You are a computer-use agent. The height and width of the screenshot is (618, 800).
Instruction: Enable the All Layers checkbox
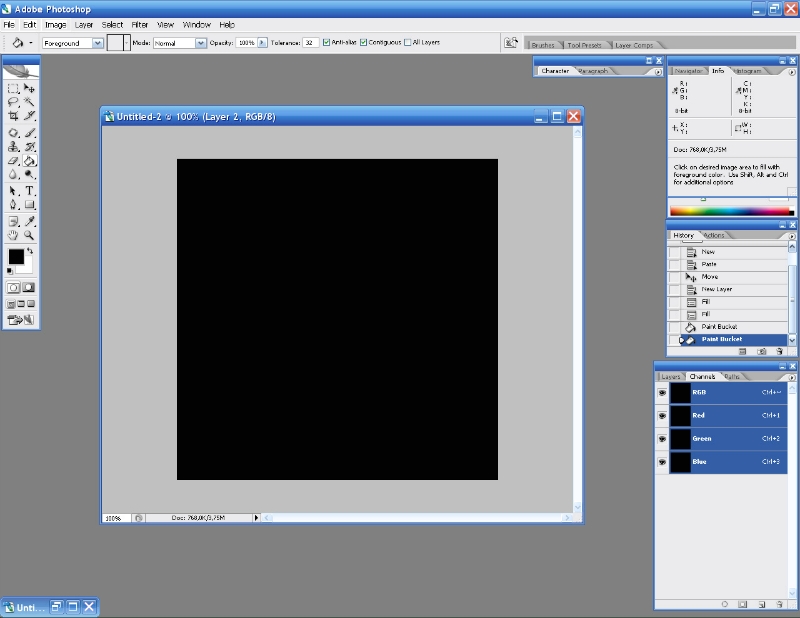(407, 43)
